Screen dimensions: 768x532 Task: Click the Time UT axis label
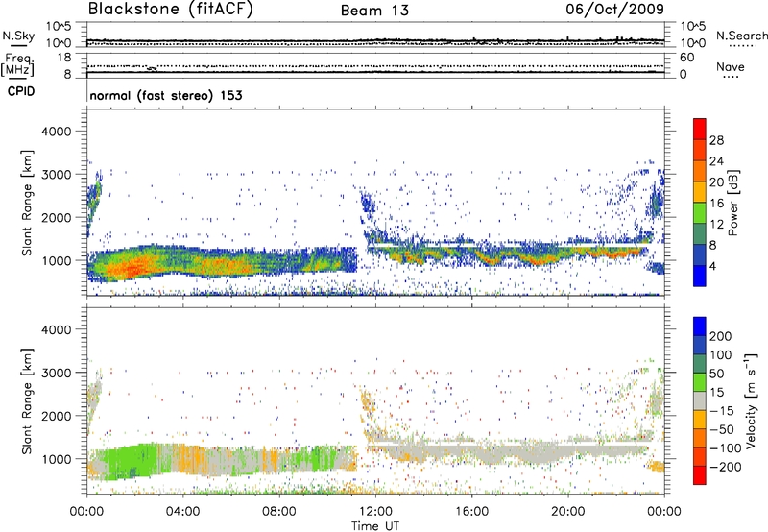(x=375, y=526)
